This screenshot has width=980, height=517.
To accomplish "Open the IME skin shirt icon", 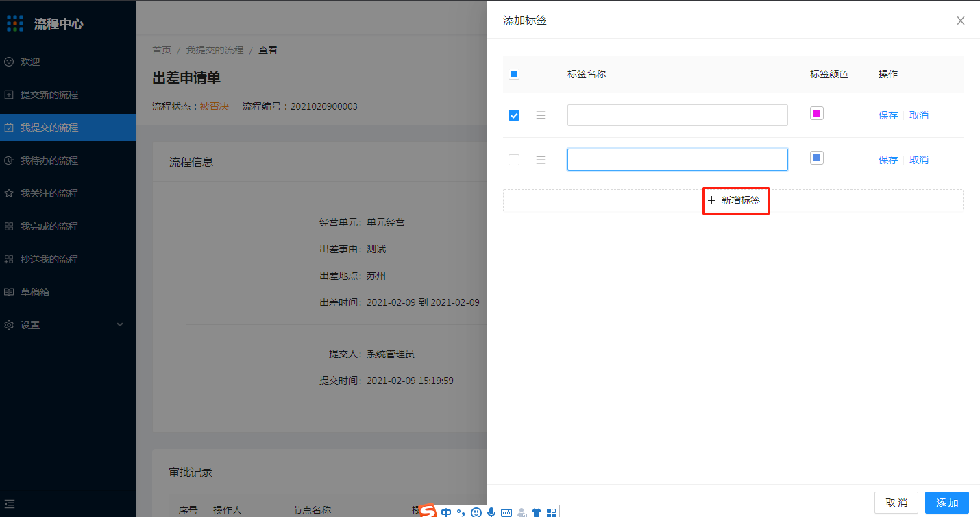I will (x=537, y=512).
